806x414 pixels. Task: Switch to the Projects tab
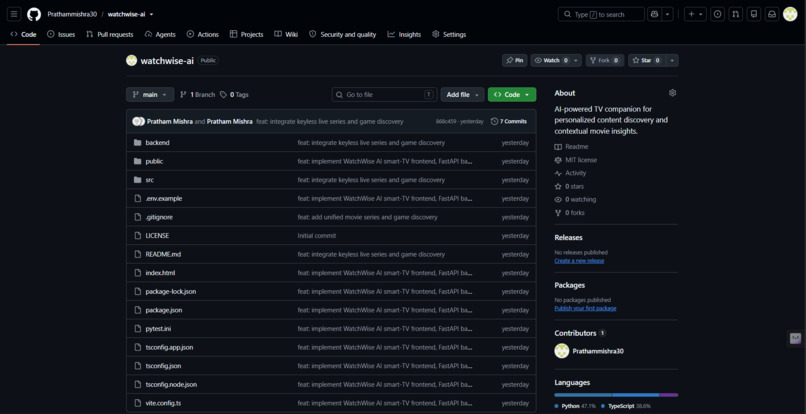(x=246, y=34)
